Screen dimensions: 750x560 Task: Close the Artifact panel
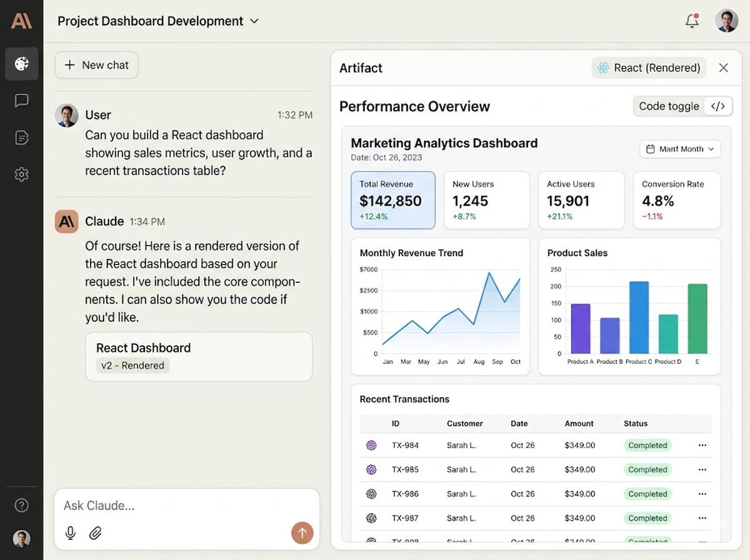(724, 68)
